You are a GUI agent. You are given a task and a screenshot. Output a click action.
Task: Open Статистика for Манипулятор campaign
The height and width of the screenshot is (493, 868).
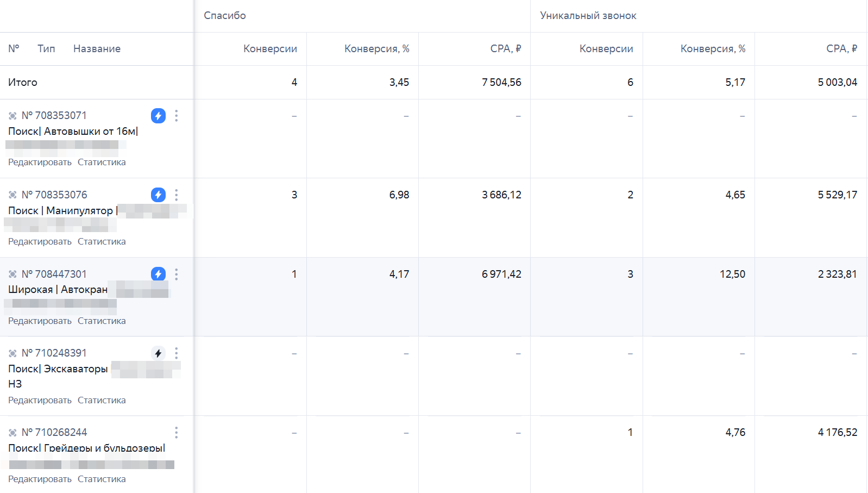tap(102, 241)
